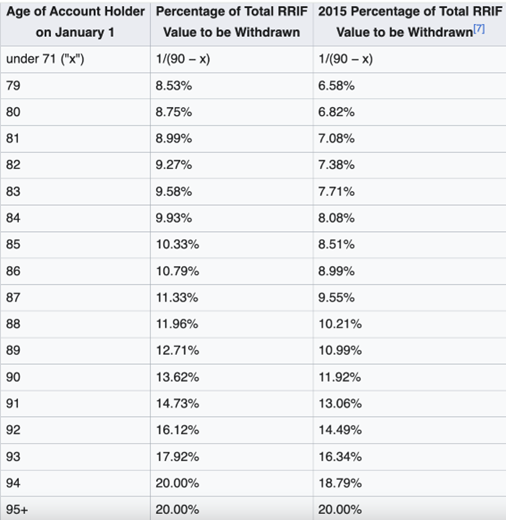Click the age 85 row cell
Viewport: 506px width, 520px height.
coord(75,244)
